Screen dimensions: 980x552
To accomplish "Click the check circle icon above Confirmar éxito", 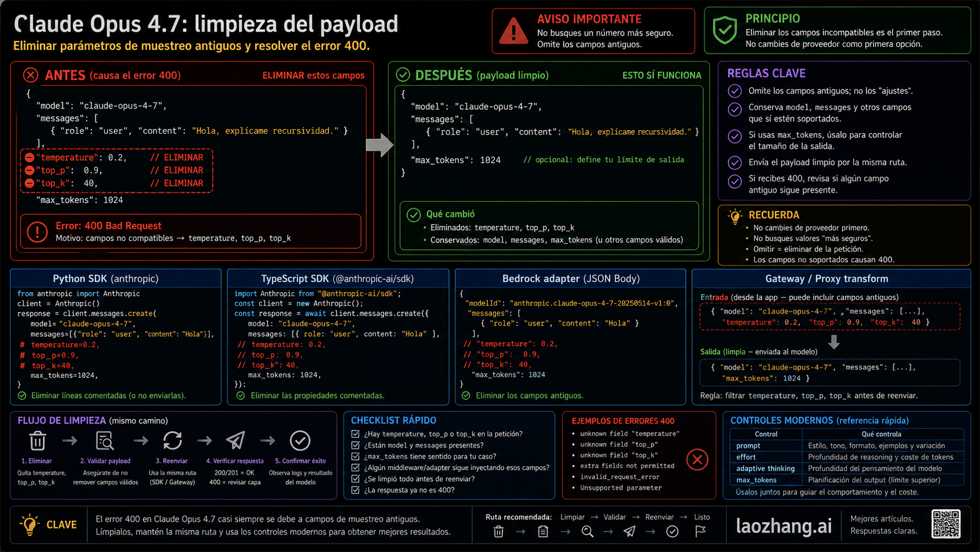I will click(x=300, y=441).
